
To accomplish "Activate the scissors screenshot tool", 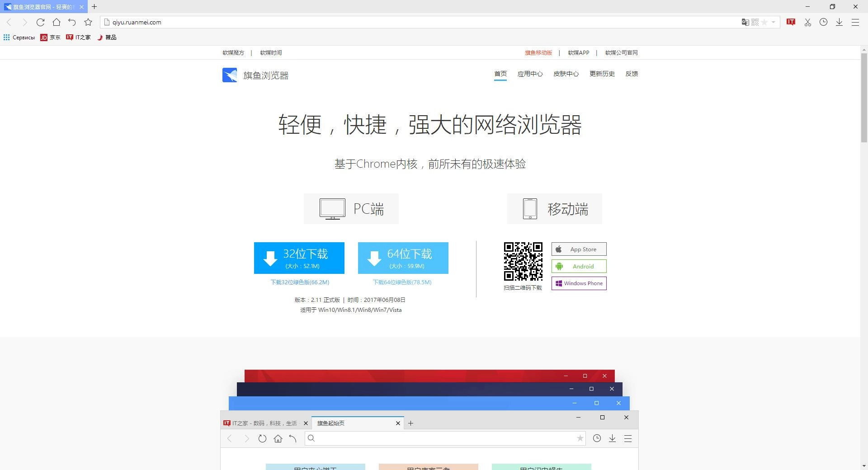I will [807, 22].
